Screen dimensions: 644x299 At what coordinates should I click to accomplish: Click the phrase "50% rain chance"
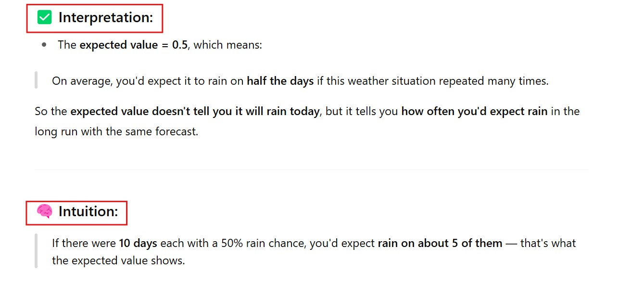coord(263,243)
